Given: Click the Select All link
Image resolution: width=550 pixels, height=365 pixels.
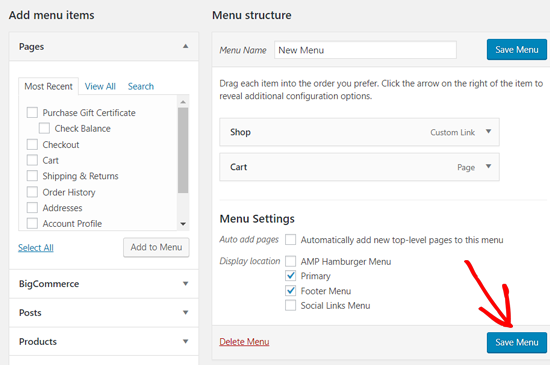Looking at the screenshot, I should (36, 248).
